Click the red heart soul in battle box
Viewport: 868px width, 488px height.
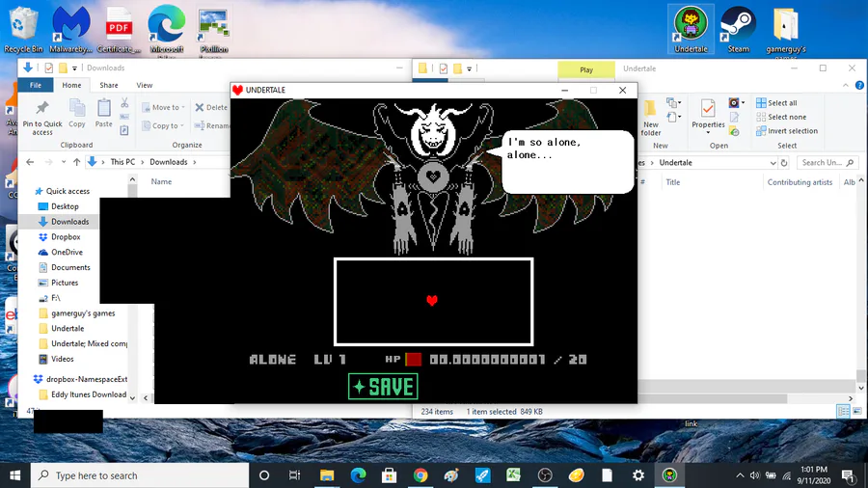pos(432,301)
